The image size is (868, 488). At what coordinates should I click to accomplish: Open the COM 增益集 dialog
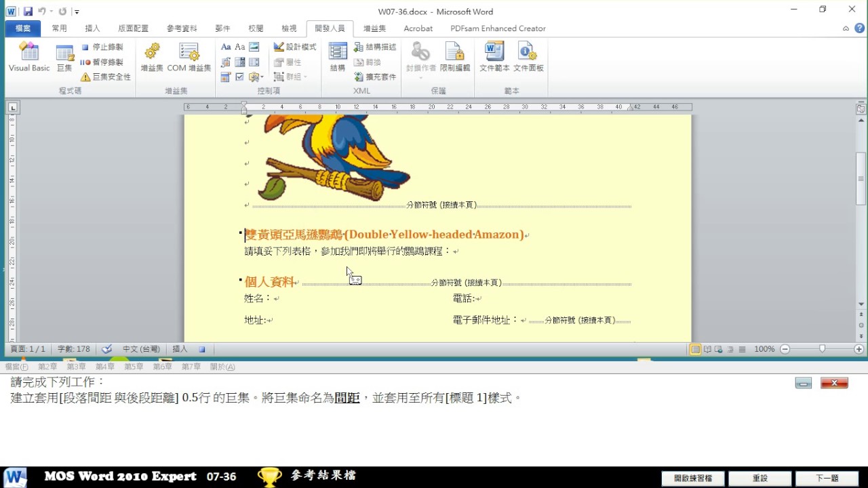pyautogui.click(x=189, y=58)
